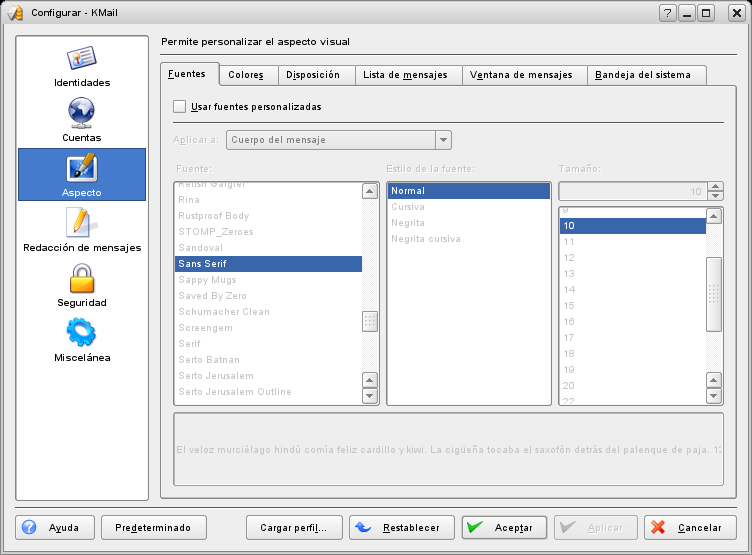Image resolution: width=752 pixels, height=555 pixels.
Task: Select the Miscelánea gear icon
Action: [x=81, y=333]
